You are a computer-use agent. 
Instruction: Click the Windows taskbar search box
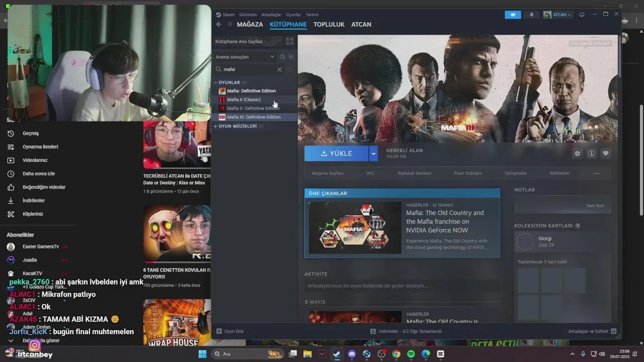tap(247, 354)
